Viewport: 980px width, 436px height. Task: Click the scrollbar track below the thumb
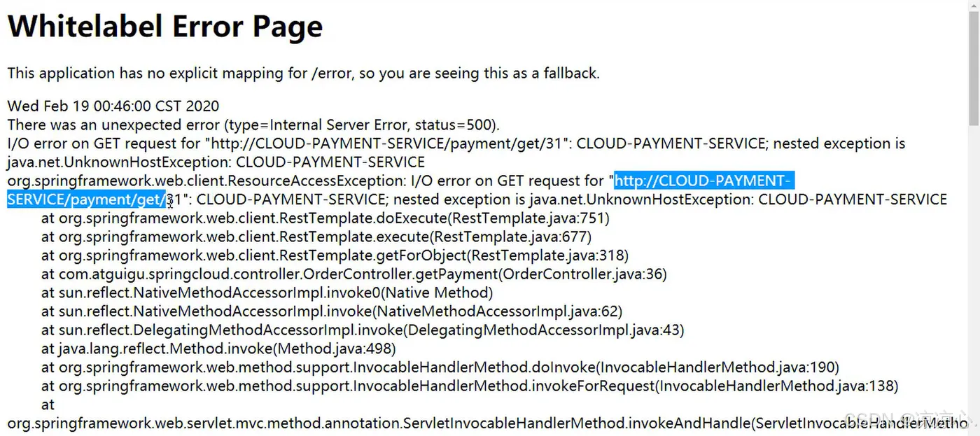(x=973, y=280)
